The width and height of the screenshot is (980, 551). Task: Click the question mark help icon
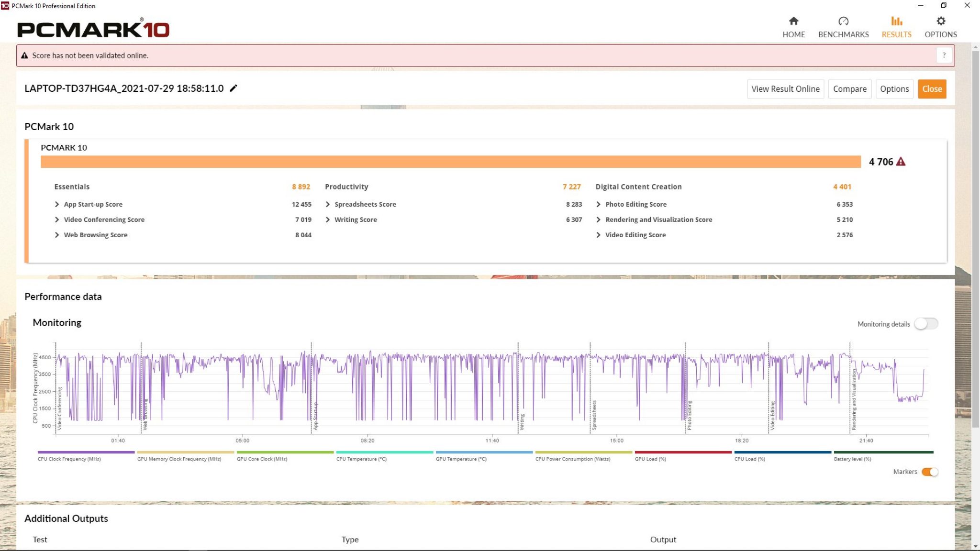click(944, 55)
